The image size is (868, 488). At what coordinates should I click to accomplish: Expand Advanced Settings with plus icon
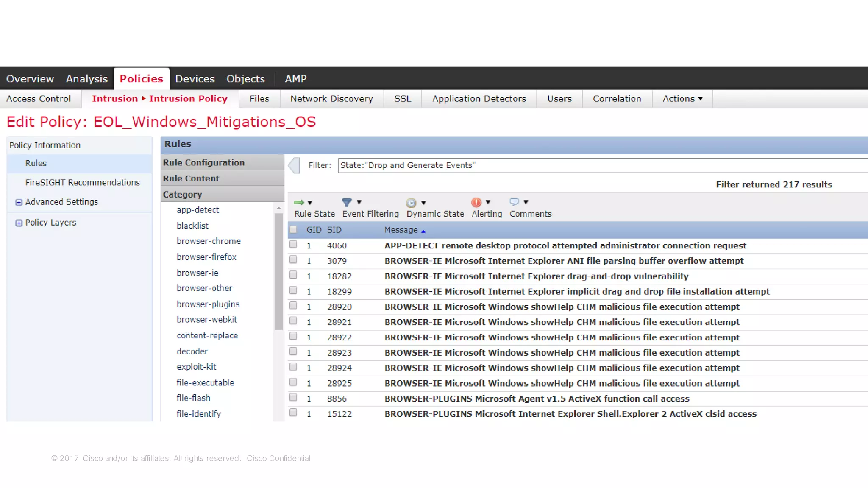point(19,202)
